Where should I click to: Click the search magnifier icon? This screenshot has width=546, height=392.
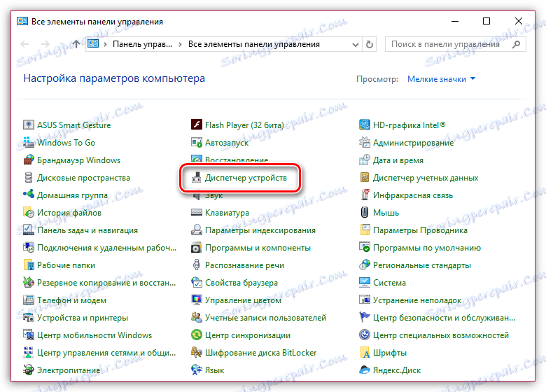click(x=517, y=44)
